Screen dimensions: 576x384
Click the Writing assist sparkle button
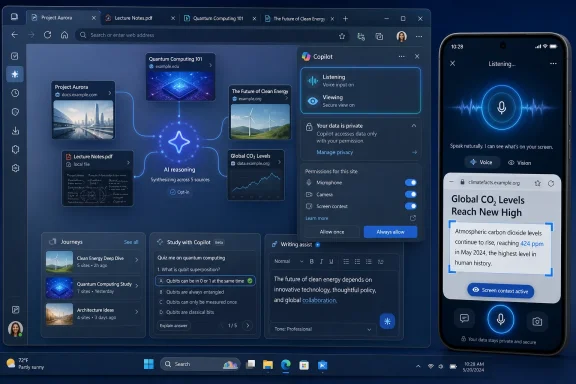387,321
